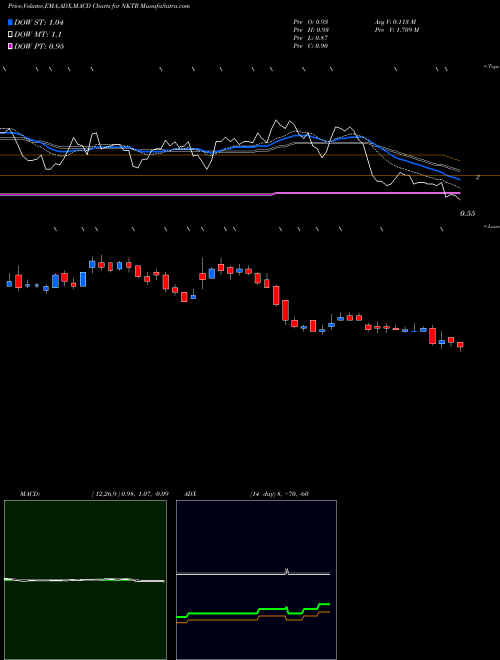Click the 'Pre C: 0.90' value
500x660 pixels.
[x=311, y=46]
